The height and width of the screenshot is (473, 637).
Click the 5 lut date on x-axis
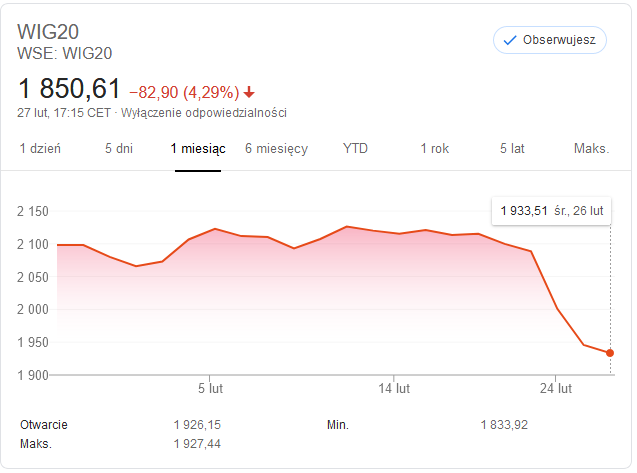[209, 389]
